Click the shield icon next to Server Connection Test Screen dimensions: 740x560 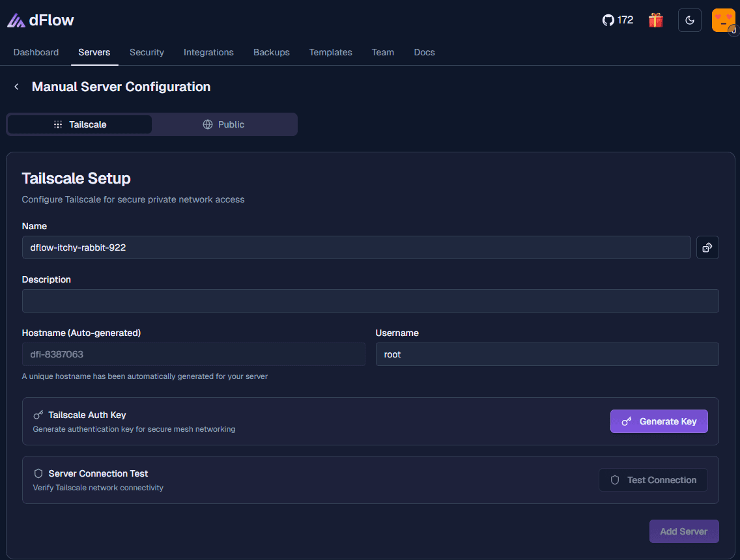[x=38, y=473]
